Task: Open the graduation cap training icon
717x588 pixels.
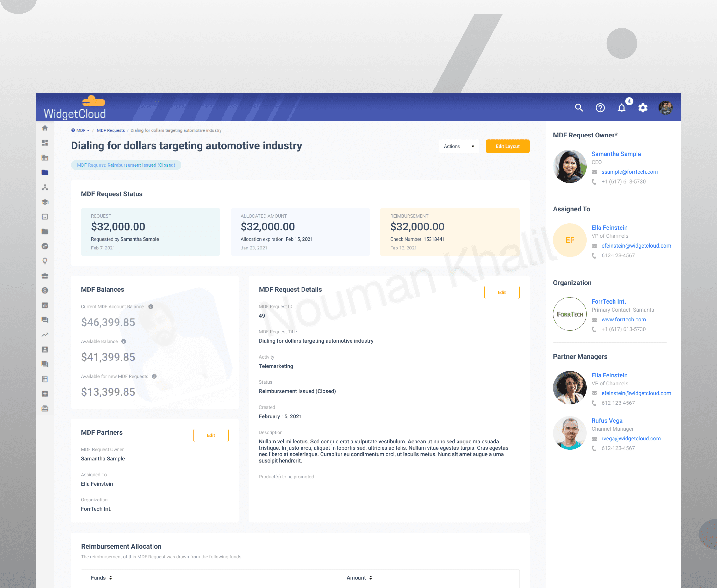Action: [x=45, y=202]
